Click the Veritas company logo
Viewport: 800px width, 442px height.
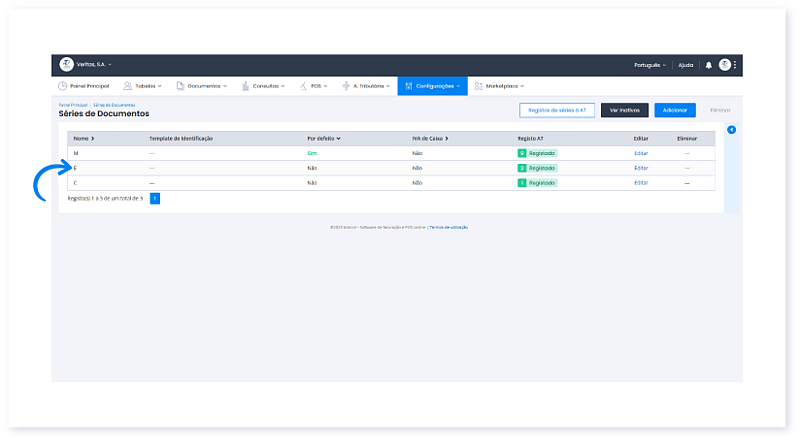tap(66, 64)
